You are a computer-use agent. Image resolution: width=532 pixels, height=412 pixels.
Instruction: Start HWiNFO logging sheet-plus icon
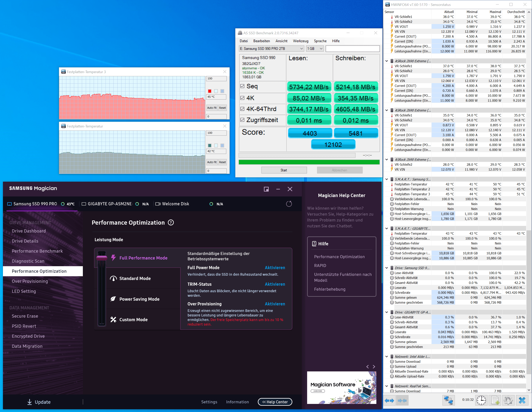tap(495, 400)
